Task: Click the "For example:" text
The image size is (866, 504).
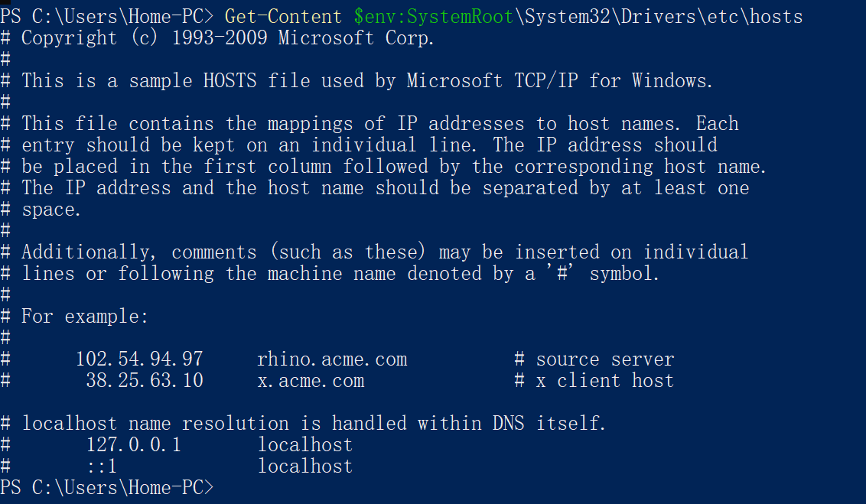Action: click(x=85, y=316)
